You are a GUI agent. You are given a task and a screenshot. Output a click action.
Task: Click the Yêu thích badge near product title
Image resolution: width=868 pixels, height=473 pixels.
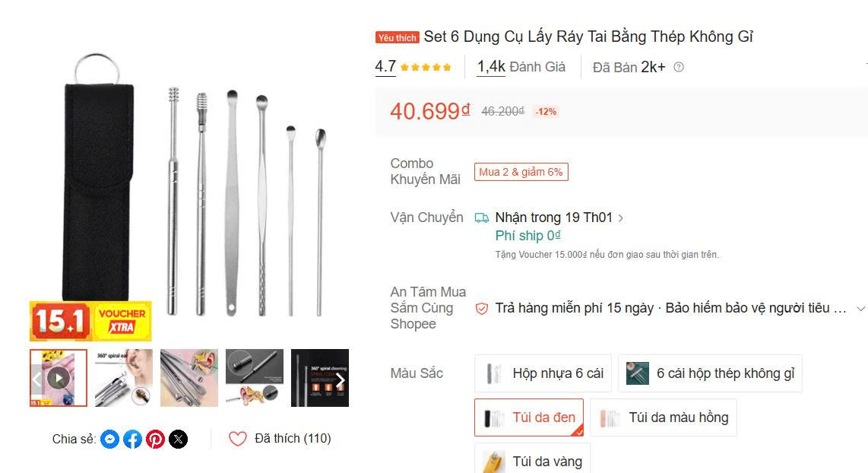click(396, 36)
